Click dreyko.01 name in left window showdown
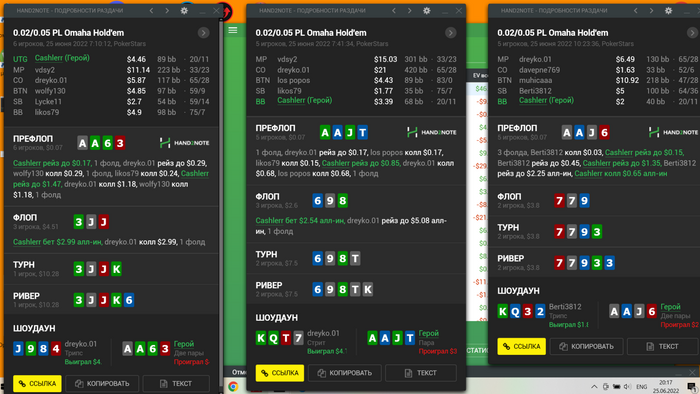Image resolution: width=700 pixels, height=394 pixels. click(80, 344)
